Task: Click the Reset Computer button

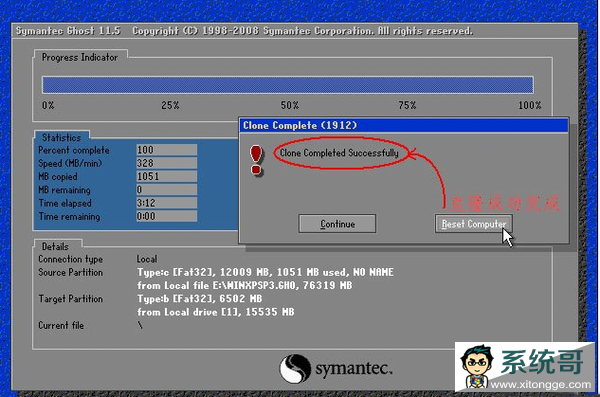Action: click(x=473, y=224)
